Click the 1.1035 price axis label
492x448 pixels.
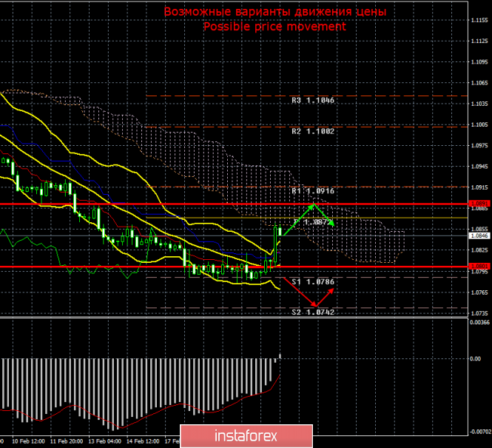479,104
